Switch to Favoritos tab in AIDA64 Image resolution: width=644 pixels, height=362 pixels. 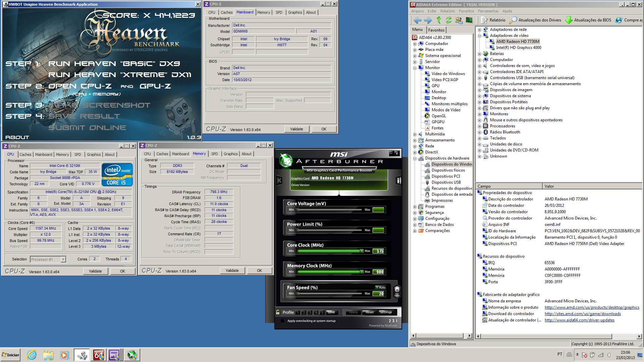point(436,30)
